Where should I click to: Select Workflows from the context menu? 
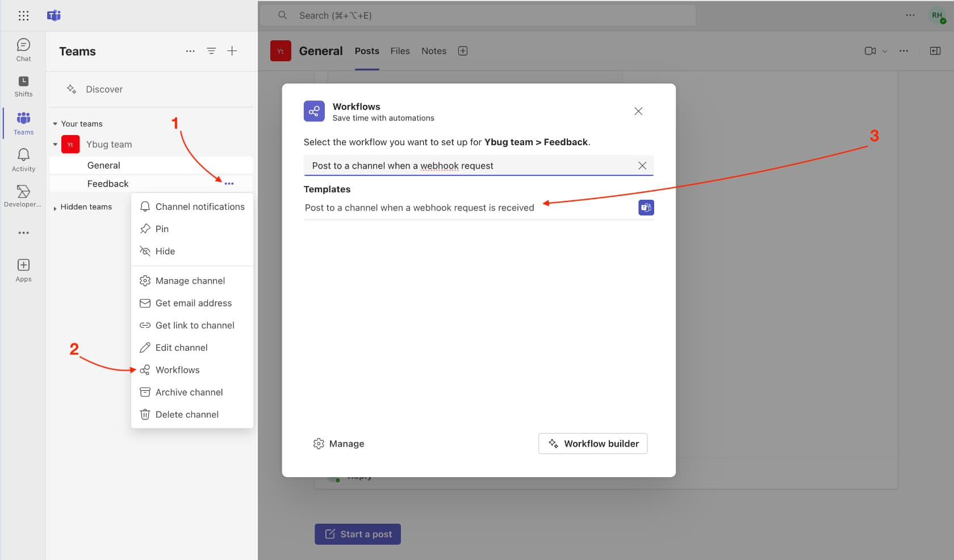177,370
